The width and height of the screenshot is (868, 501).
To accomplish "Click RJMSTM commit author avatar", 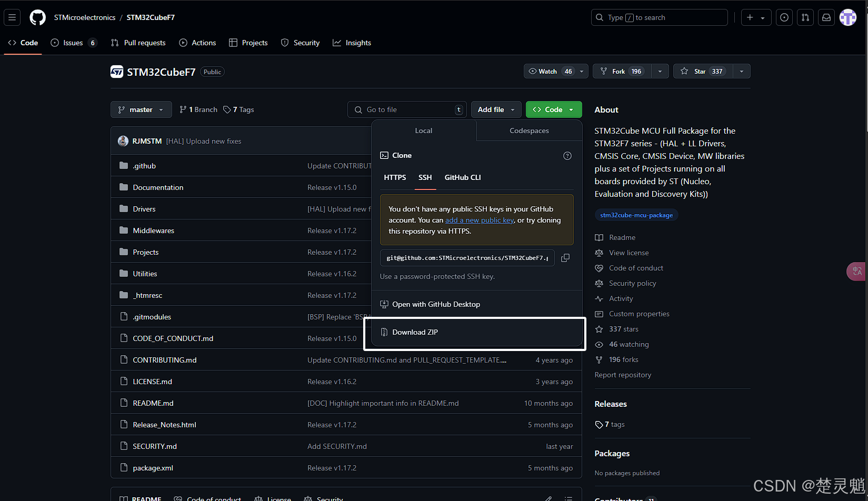I will pos(123,141).
